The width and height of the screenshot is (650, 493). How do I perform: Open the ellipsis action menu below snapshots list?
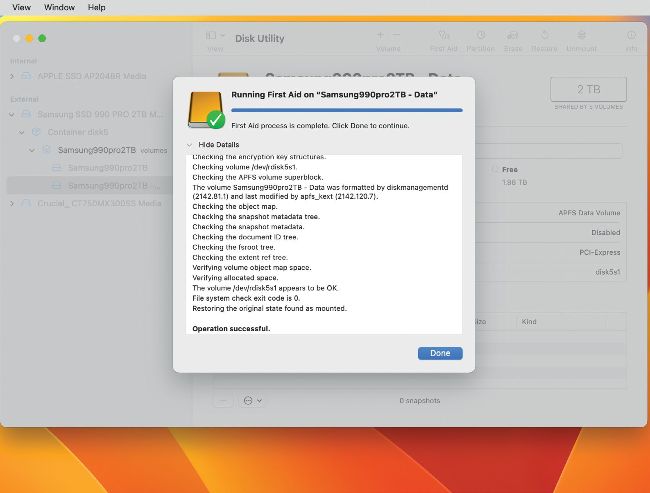pos(250,400)
